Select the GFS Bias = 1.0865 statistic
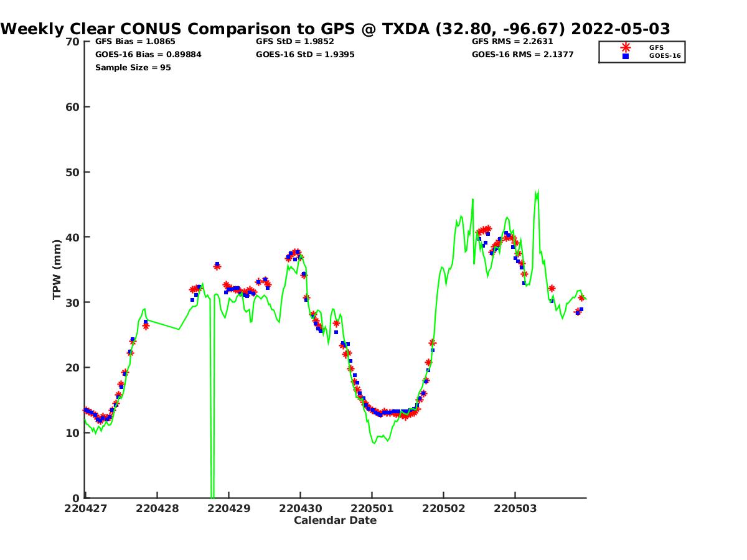Image resolution: width=747 pixels, height=560 pixels. click(x=135, y=42)
